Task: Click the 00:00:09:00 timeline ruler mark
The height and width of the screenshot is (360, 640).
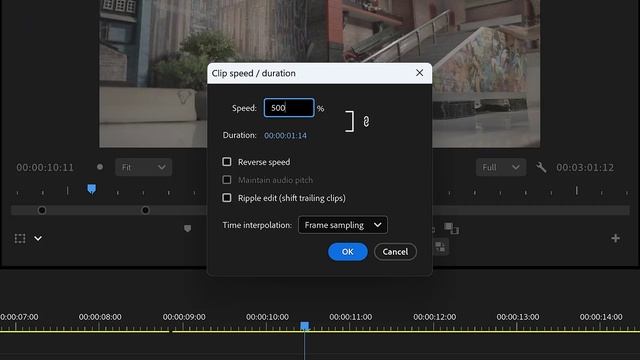Action: click(184, 317)
